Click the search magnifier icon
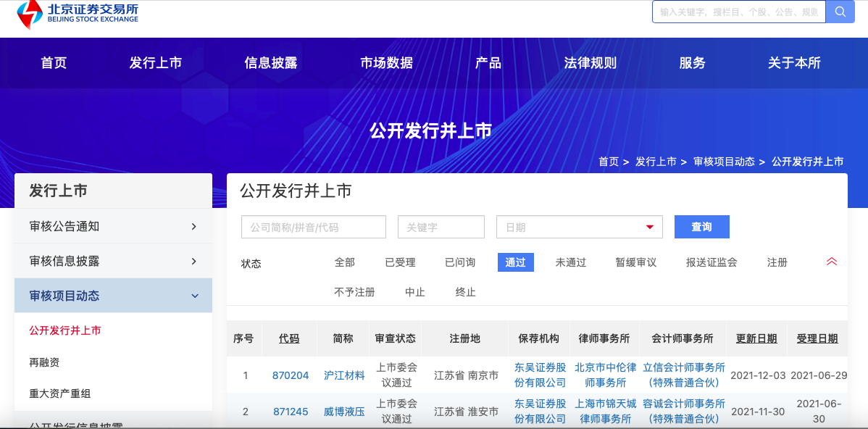Viewport: 868px width, 429px height. pyautogui.click(x=840, y=12)
